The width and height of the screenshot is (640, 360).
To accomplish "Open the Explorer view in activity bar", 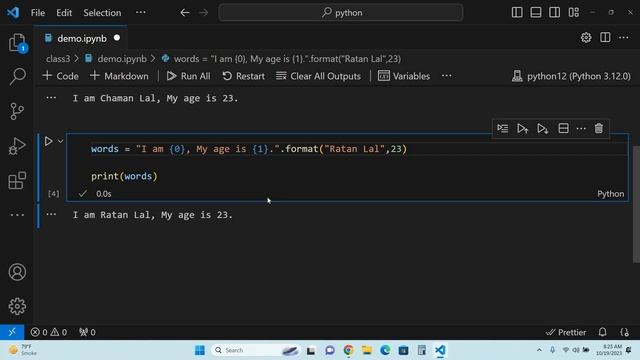I will point(17,42).
